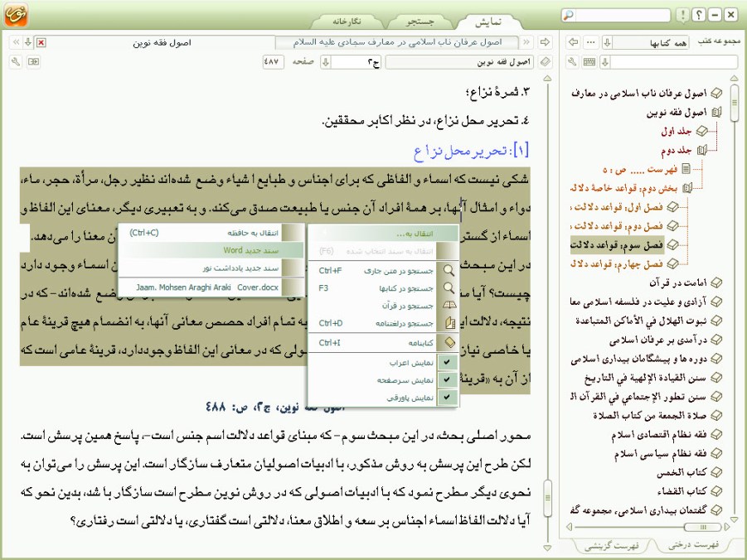Switch to the نمایش tab
Image resolution: width=747 pixels, height=560 pixels.
click(488, 22)
